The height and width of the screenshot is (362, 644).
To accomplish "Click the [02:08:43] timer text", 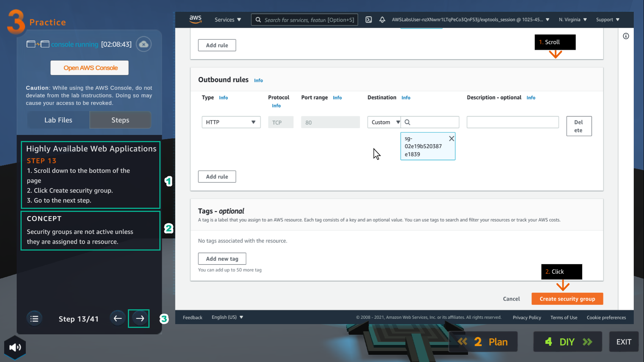I will 116,44.
